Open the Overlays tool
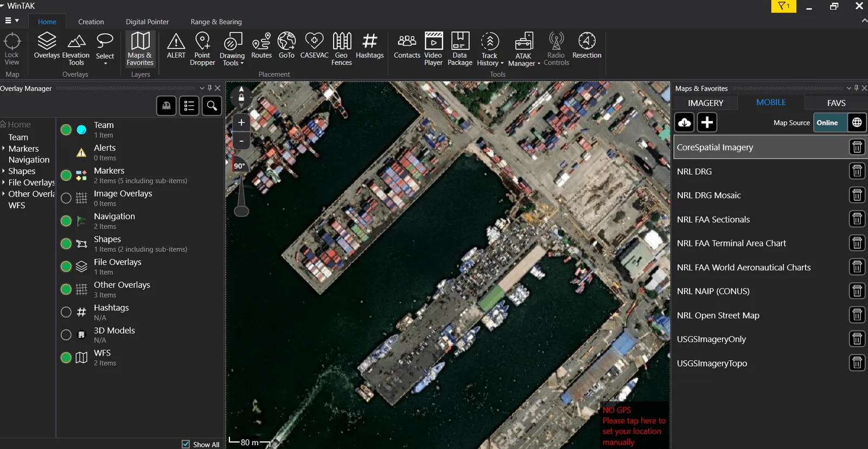Screen dimensions: 868x449 [x=47, y=46]
